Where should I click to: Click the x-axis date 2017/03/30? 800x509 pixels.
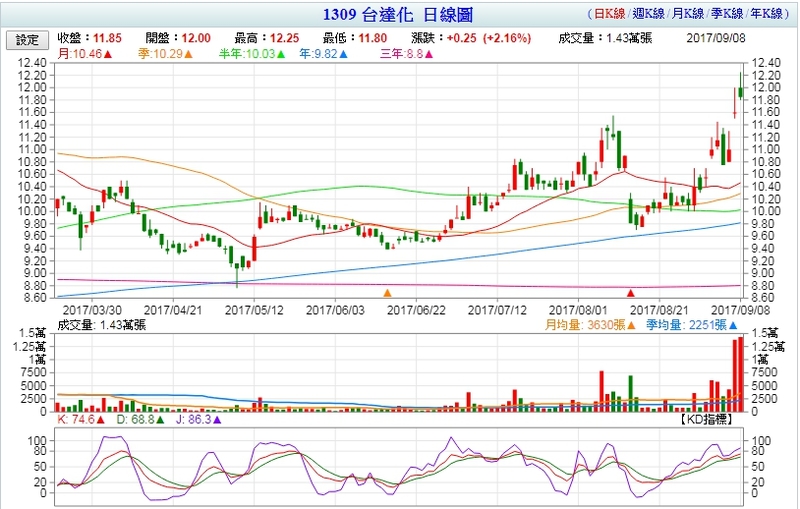[x=92, y=310]
